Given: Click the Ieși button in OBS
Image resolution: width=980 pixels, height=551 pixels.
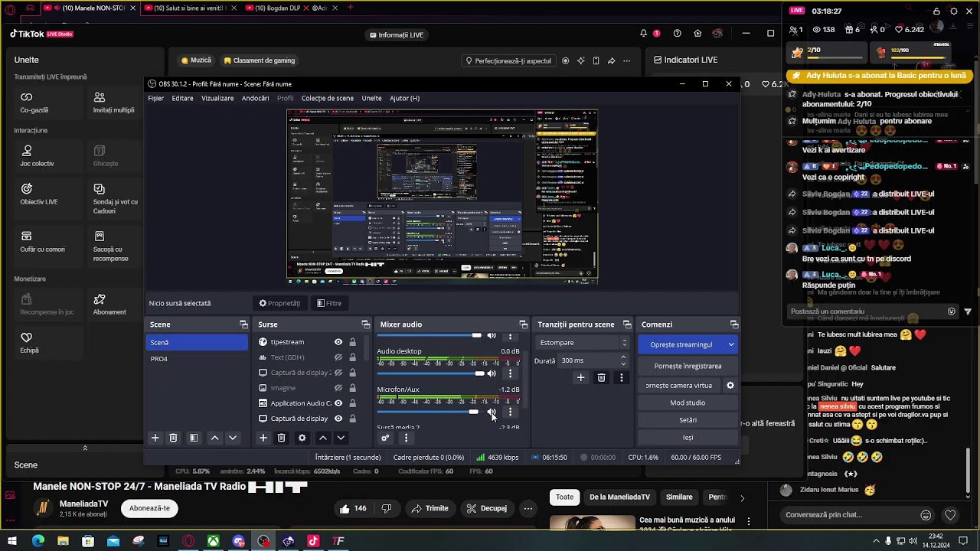Looking at the screenshot, I should click(x=688, y=438).
